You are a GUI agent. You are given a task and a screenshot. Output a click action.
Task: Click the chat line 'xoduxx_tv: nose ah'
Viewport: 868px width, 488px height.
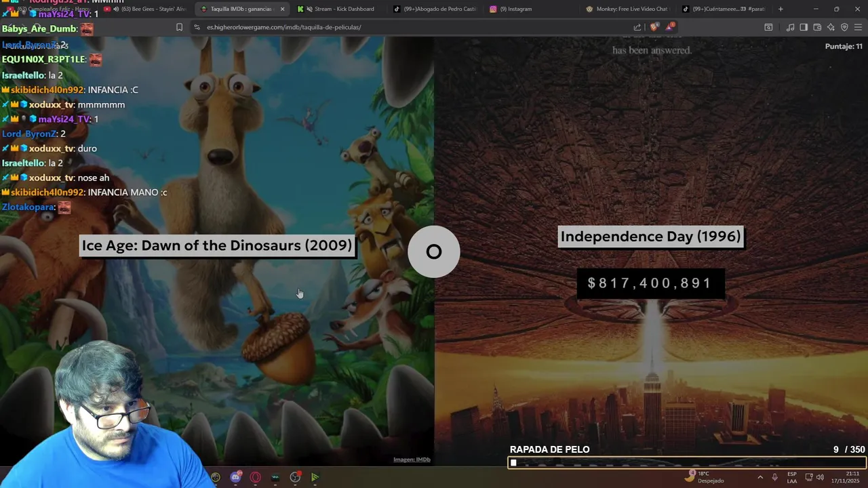56,178
